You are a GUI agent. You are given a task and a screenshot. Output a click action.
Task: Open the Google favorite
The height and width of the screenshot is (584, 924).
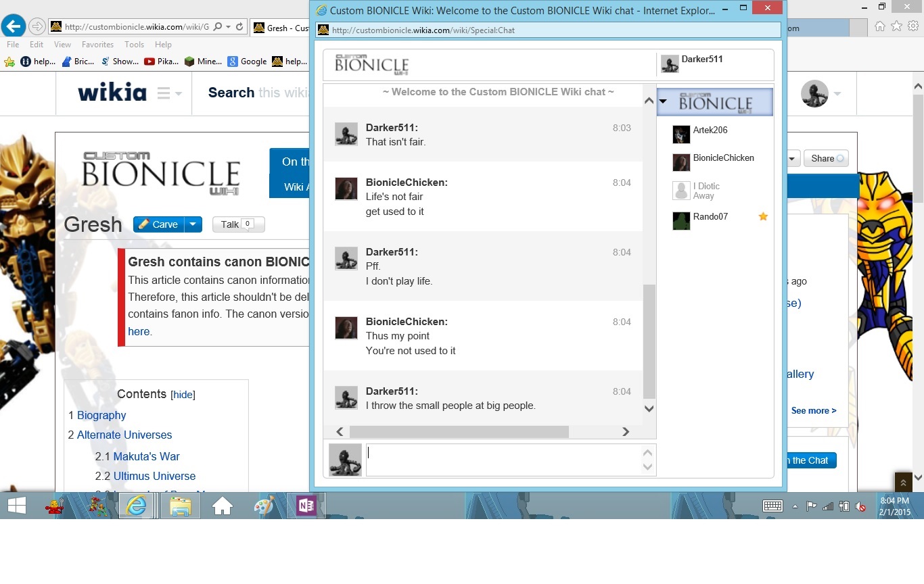(x=247, y=62)
